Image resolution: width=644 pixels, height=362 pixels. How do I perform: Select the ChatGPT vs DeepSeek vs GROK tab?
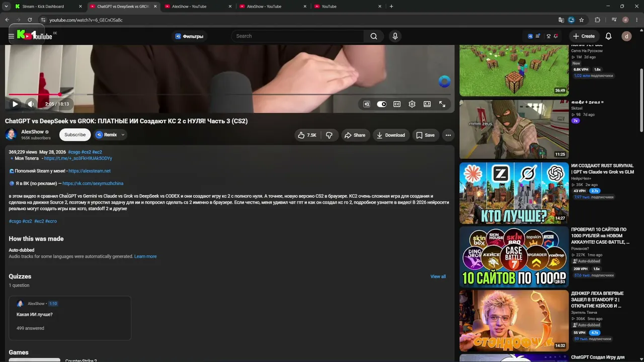(124, 7)
